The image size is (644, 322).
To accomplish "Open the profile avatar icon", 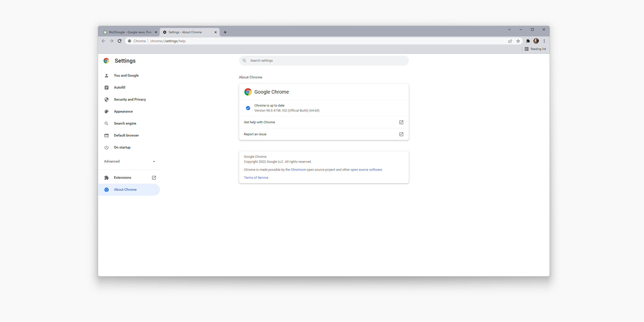I will [x=536, y=41].
